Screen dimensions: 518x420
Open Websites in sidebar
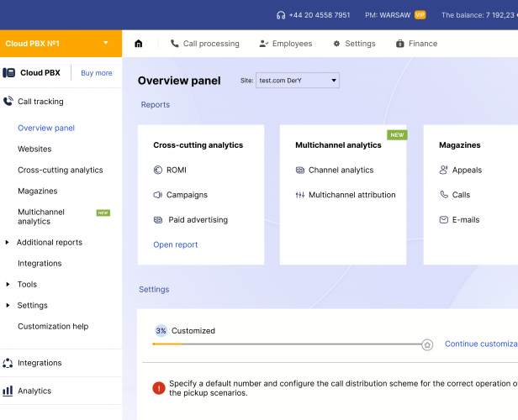(34, 150)
